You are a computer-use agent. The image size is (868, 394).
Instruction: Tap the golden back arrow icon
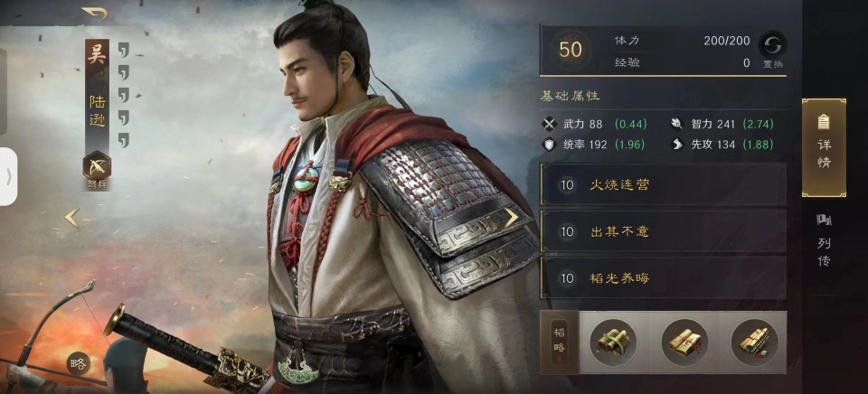pos(95,14)
